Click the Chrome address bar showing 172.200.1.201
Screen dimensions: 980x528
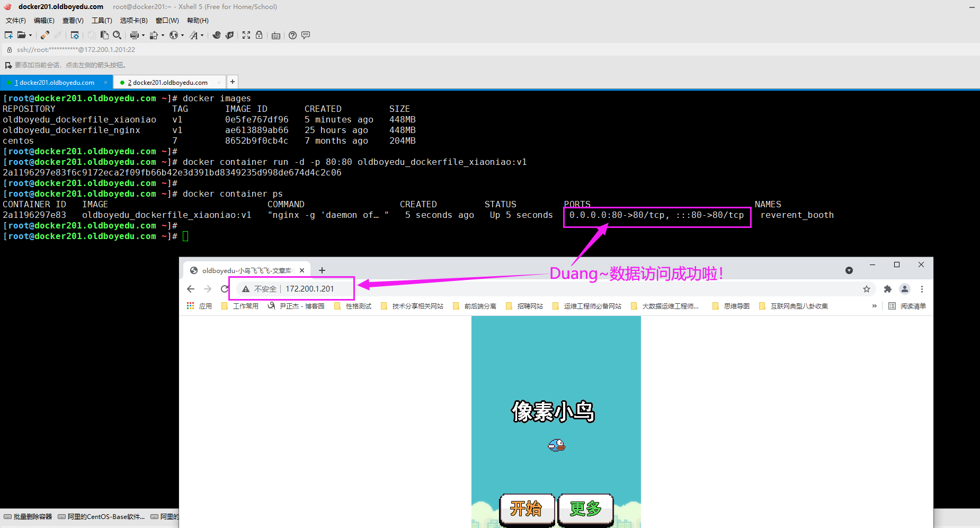click(x=310, y=289)
